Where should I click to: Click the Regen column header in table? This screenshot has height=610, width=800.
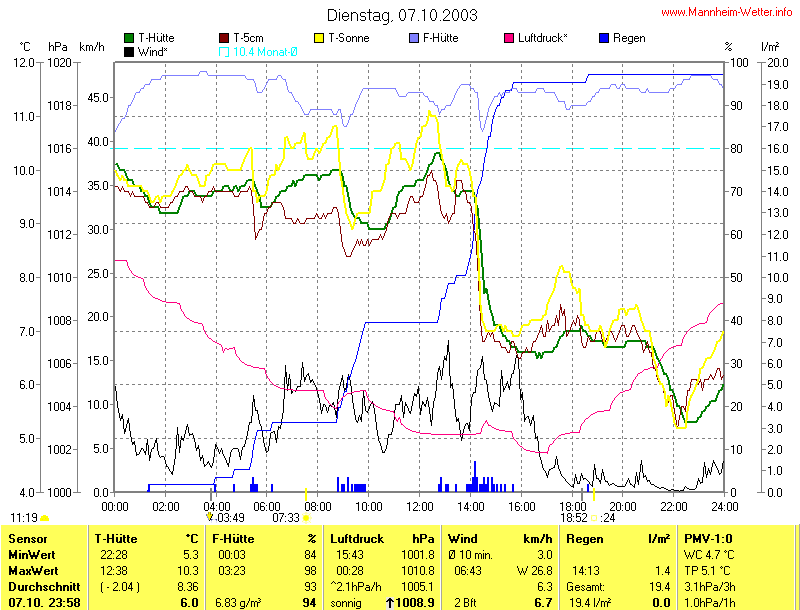pos(585,539)
